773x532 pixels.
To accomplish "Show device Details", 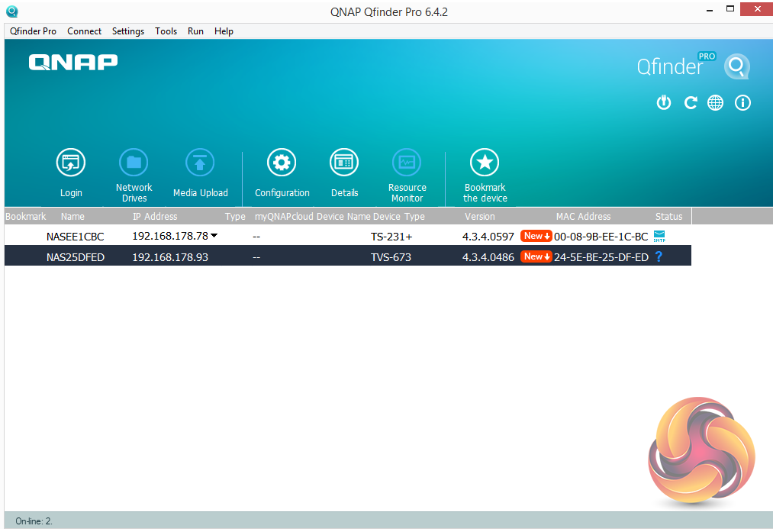I will [344, 163].
